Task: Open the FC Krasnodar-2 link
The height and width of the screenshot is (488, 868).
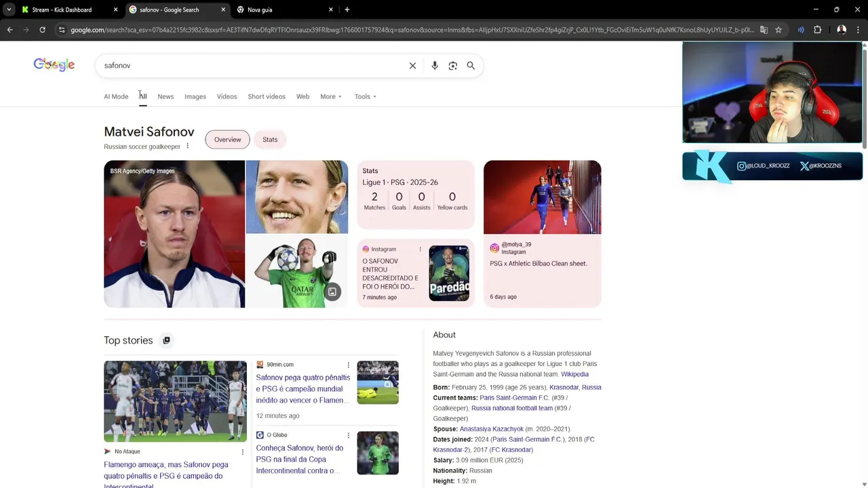Action: [514, 445]
